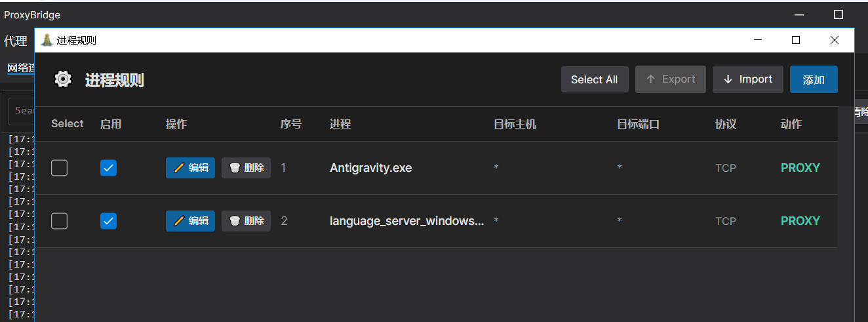Click the up-arrow Export button
This screenshot has height=322, width=868.
pos(670,79)
